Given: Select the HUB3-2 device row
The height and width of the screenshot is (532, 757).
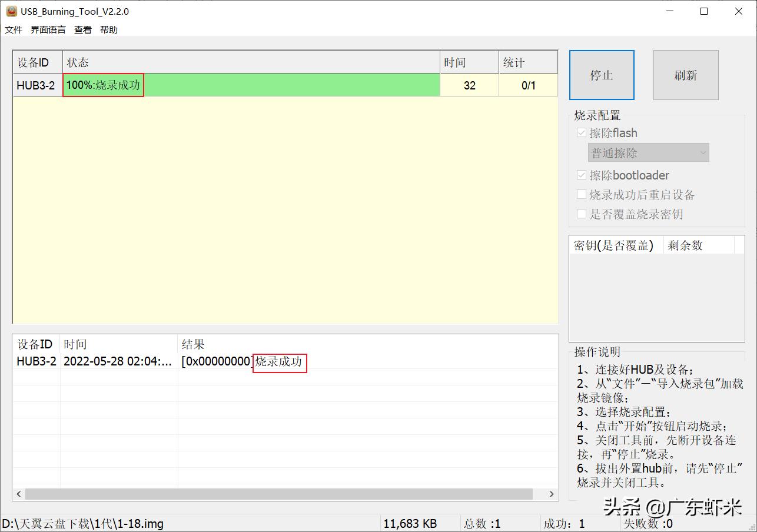Looking at the screenshot, I should 36,85.
